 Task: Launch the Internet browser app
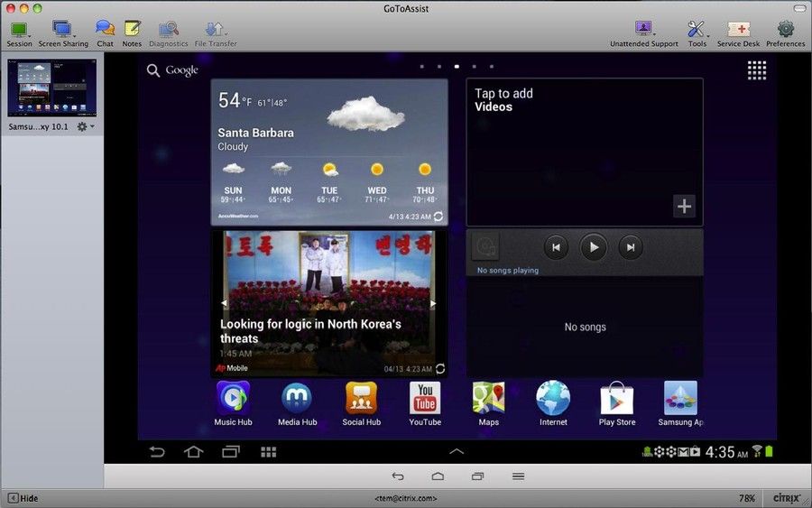[x=553, y=404]
